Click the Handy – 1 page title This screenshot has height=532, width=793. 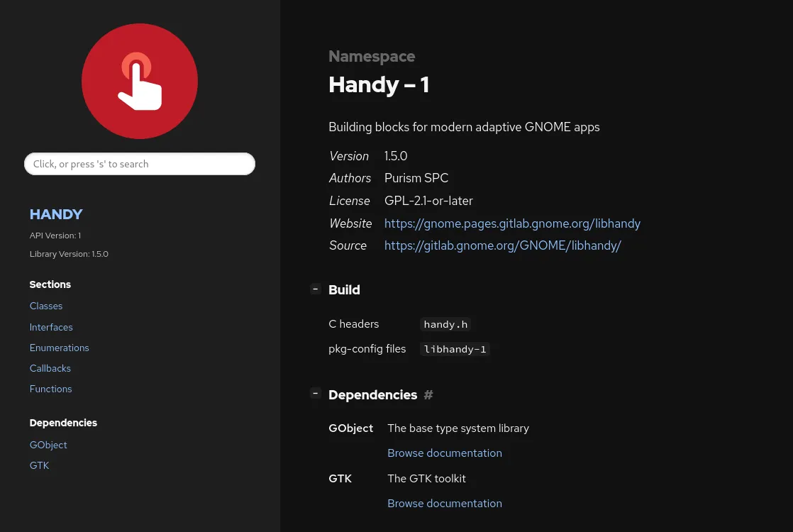pos(379,85)
